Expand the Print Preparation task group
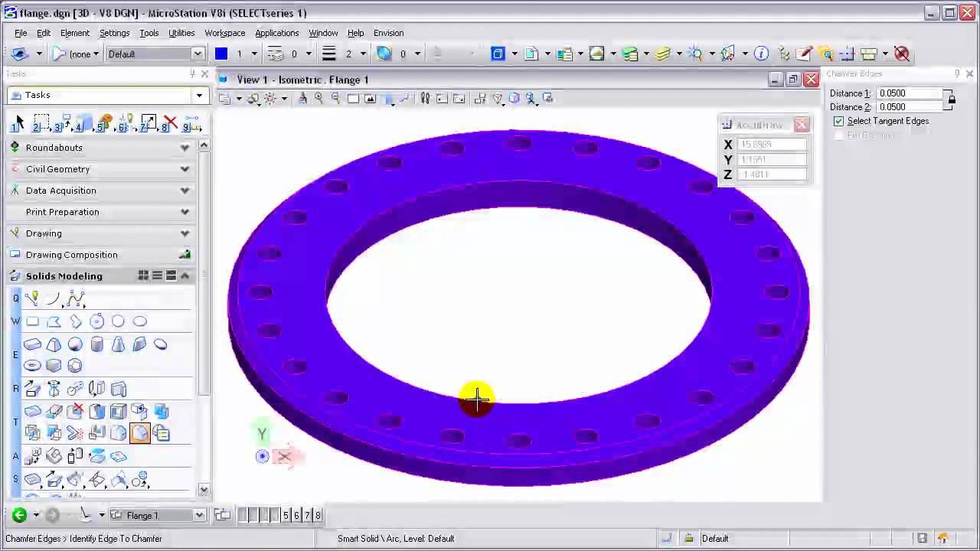 [x=185, y=212]
